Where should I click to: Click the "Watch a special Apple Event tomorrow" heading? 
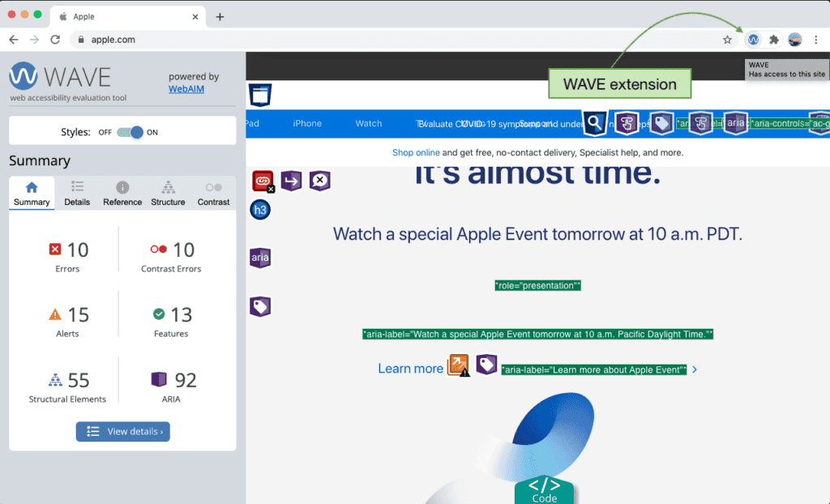537,234
